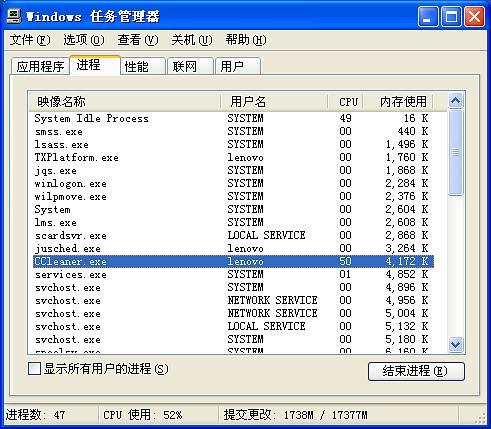Select svchost.exe using 5,004 K
491x429 pixels.
[x=233, y=313]
